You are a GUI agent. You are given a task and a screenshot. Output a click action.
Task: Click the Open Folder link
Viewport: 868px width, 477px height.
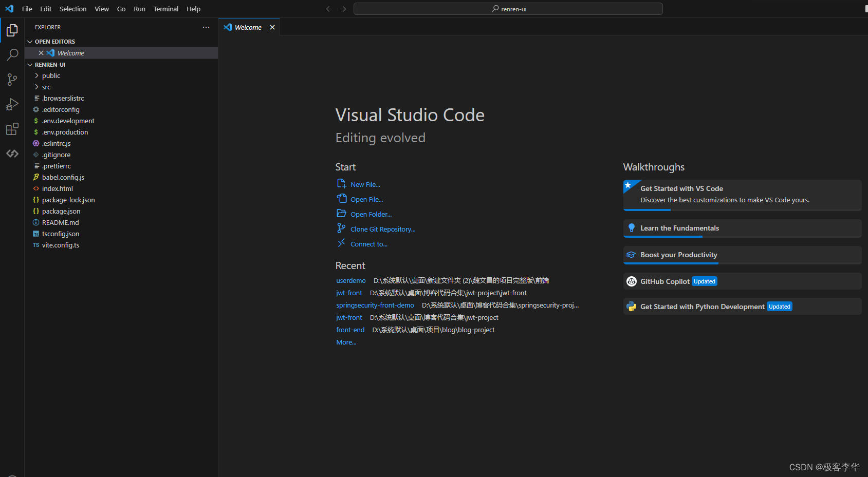(x=371, y=215)
